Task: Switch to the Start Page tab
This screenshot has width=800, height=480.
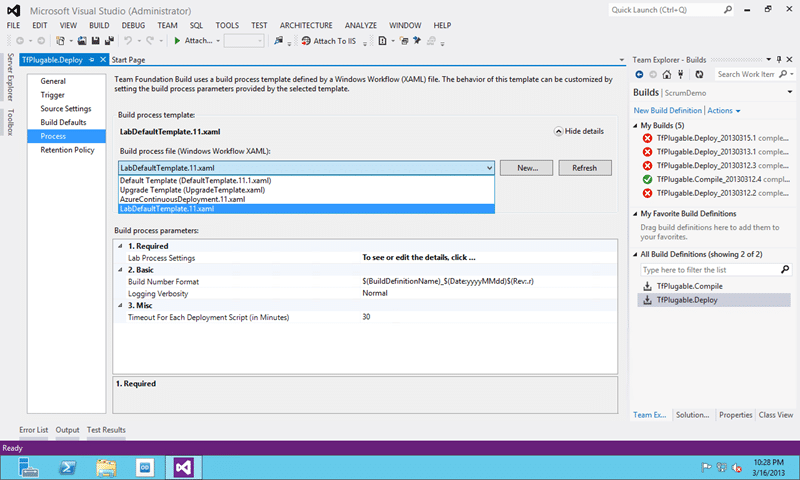Action: (128, 60)
